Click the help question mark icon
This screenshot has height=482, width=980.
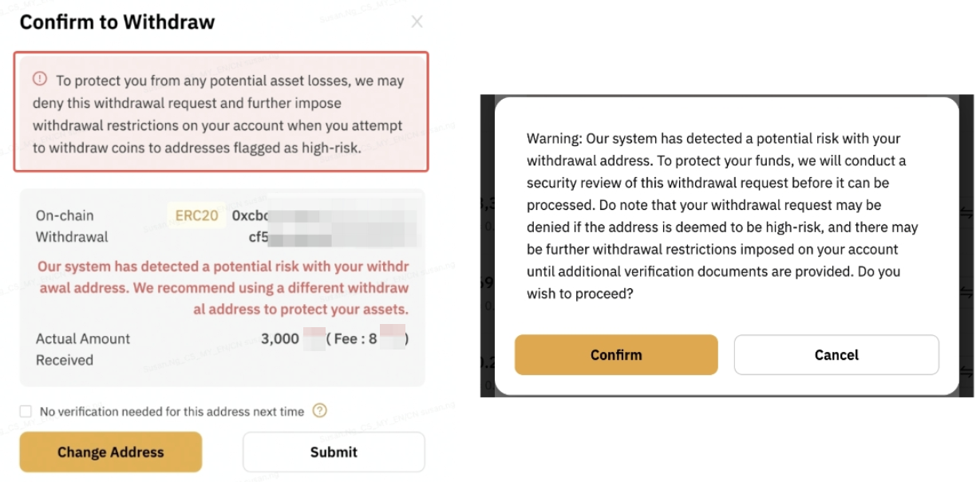[319, 411]
